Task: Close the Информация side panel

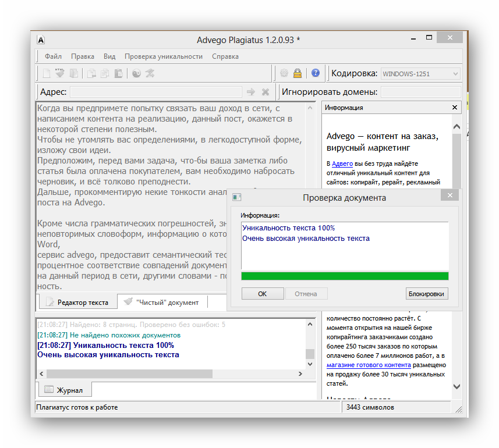Action: click(x=455, y=108)
